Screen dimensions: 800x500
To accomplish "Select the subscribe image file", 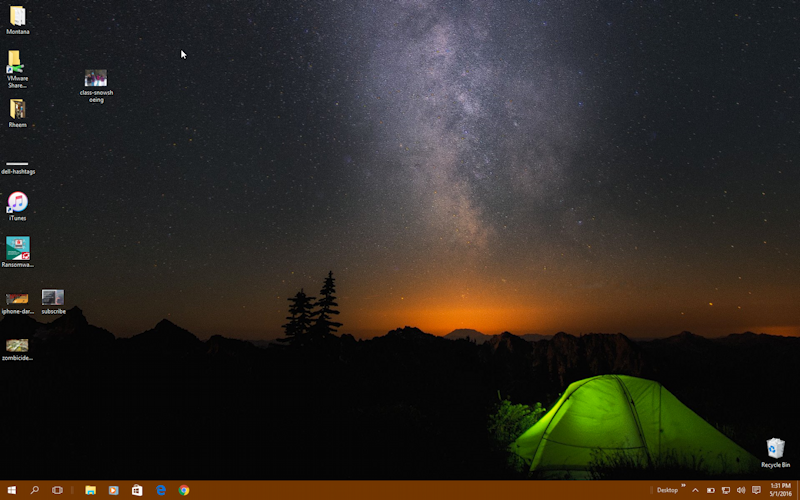I will tap(53, 298).
